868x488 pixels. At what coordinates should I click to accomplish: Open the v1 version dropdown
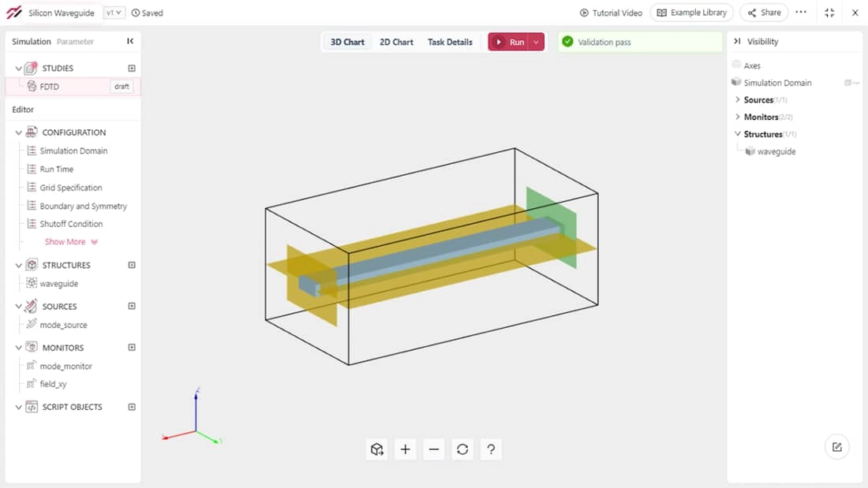(x=114, y=13)
